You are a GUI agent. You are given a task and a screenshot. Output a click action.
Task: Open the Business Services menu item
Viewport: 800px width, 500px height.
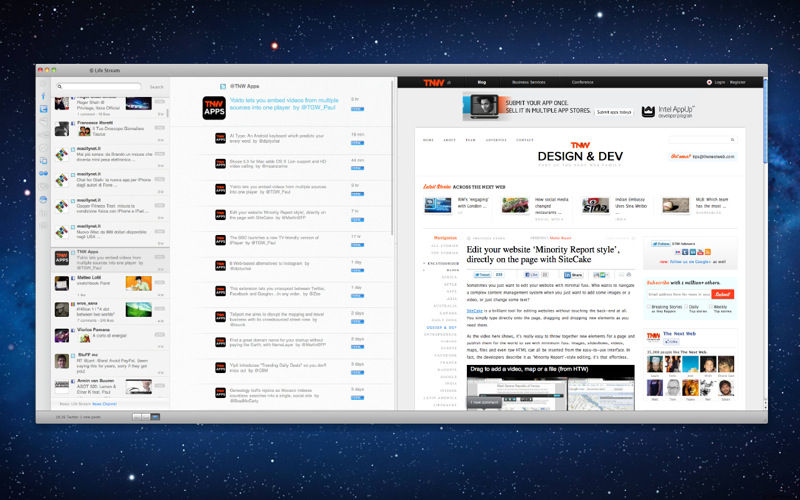tap(529, 82)
